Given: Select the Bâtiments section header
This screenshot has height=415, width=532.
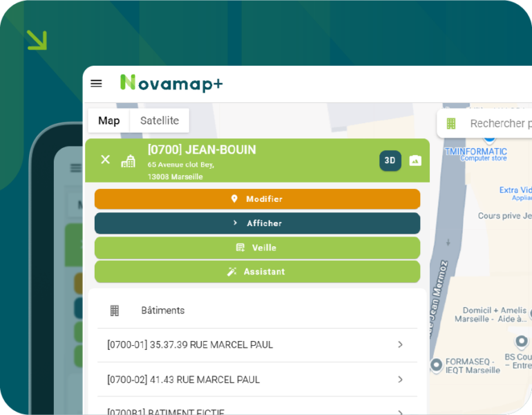Looking at the screenshot, I should click(x=257, y=311).
